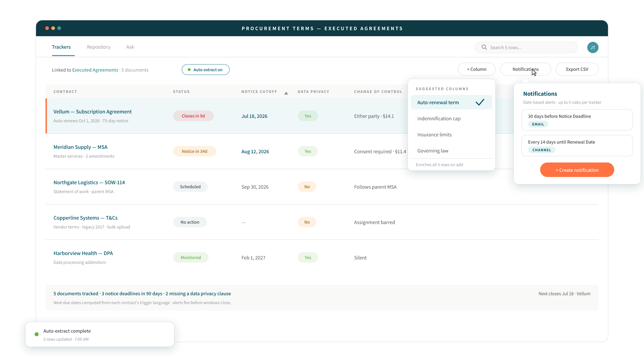Click the Sep 30, 2026 cutoff date

[255, 187]
